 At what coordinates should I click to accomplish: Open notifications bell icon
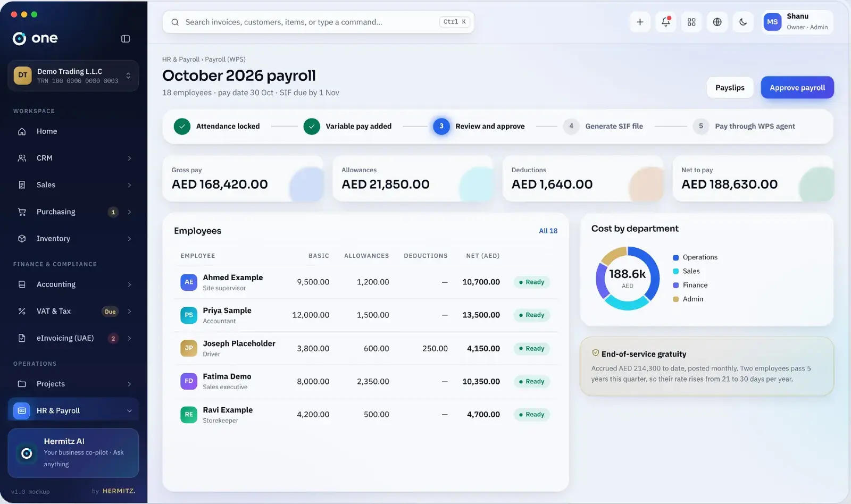(665, 22)
